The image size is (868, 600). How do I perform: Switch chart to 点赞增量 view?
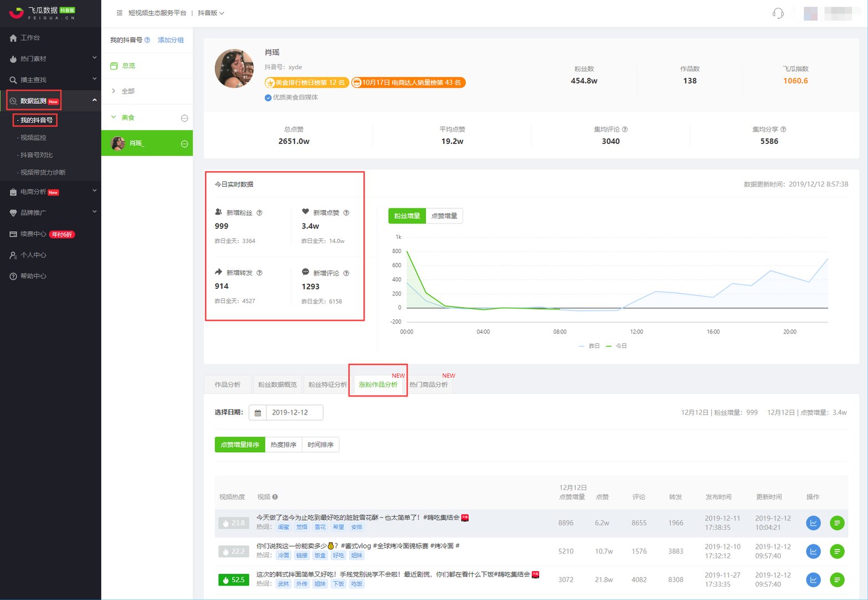pyautogui.click(x=444, y=216)
